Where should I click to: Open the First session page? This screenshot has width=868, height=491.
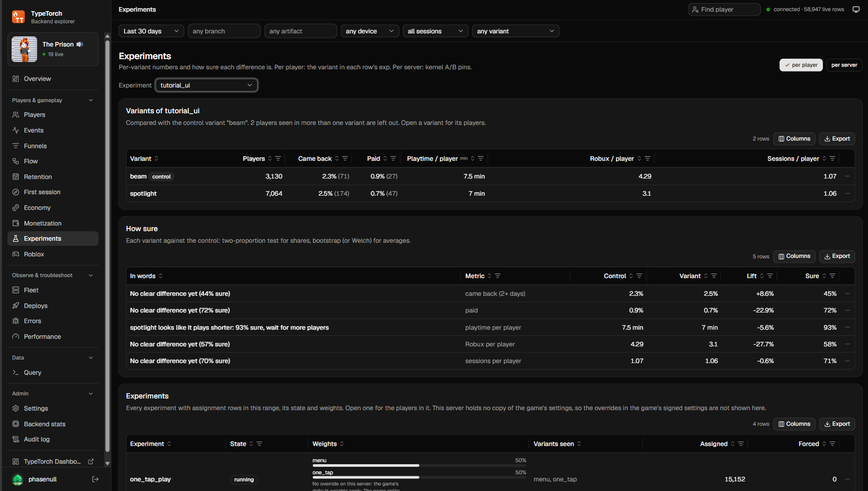pyautogui.click(x=53, y=192)
